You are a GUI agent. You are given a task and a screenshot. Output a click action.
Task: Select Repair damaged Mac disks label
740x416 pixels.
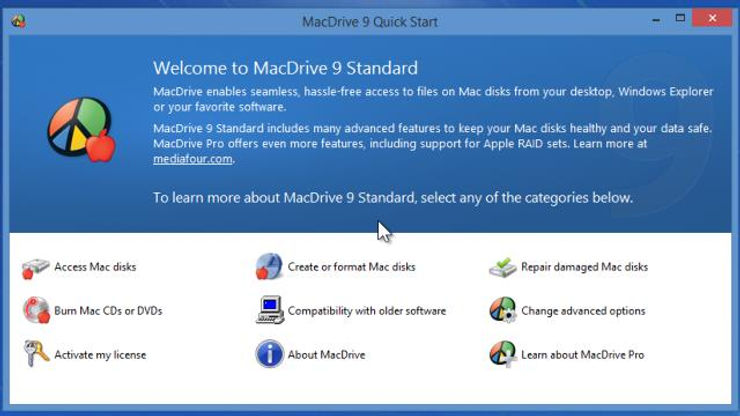(584, 267)
